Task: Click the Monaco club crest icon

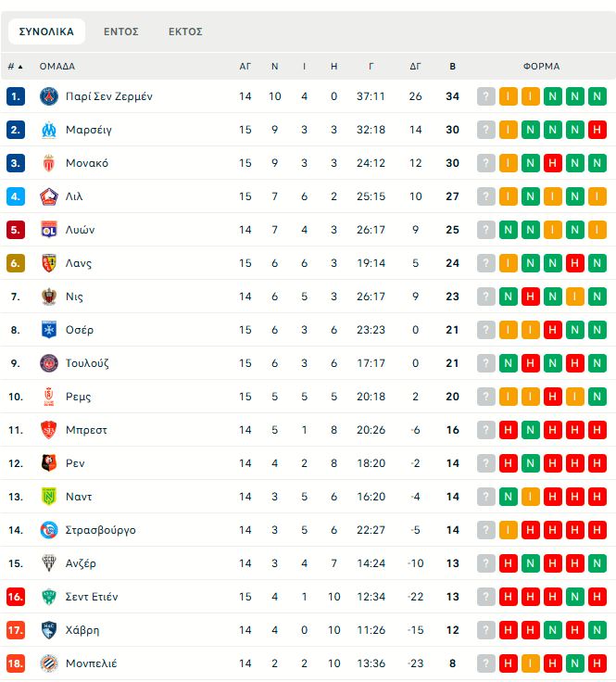Action: tap(49, 163)
